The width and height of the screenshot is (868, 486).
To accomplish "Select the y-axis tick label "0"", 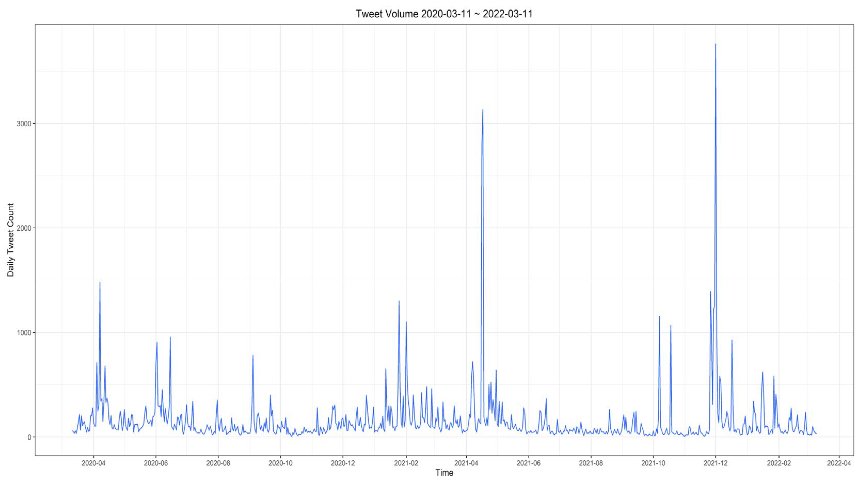I will point(29,437).
